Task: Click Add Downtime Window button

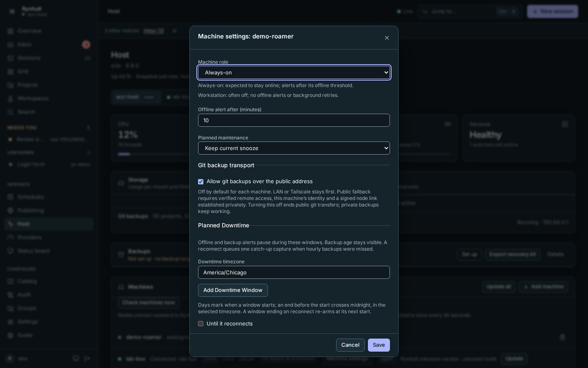Action: tap(233, 290)
